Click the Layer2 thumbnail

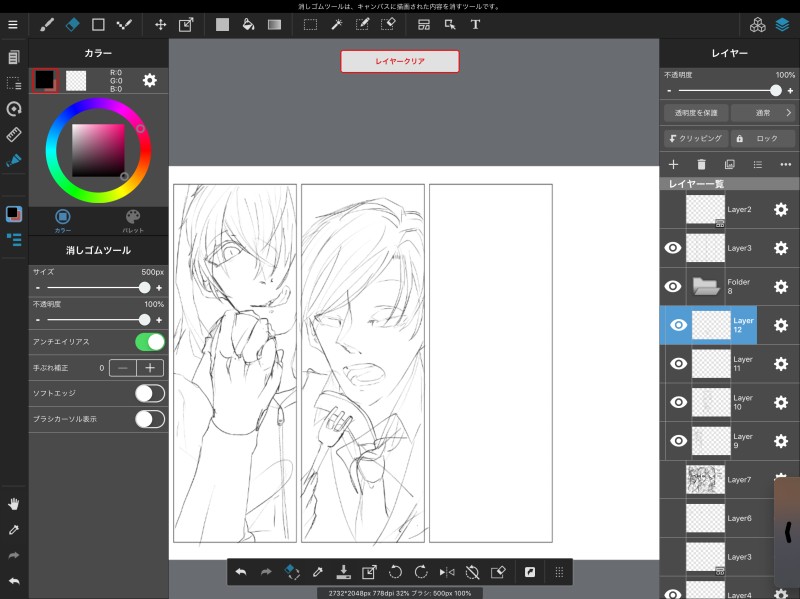pos(705,209)
